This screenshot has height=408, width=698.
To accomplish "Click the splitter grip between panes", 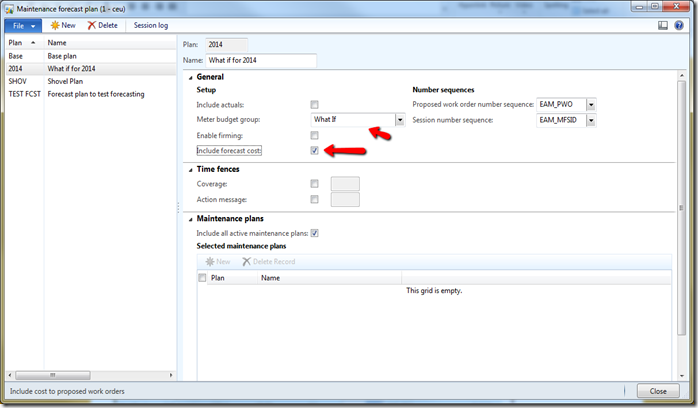I will 179,207.
